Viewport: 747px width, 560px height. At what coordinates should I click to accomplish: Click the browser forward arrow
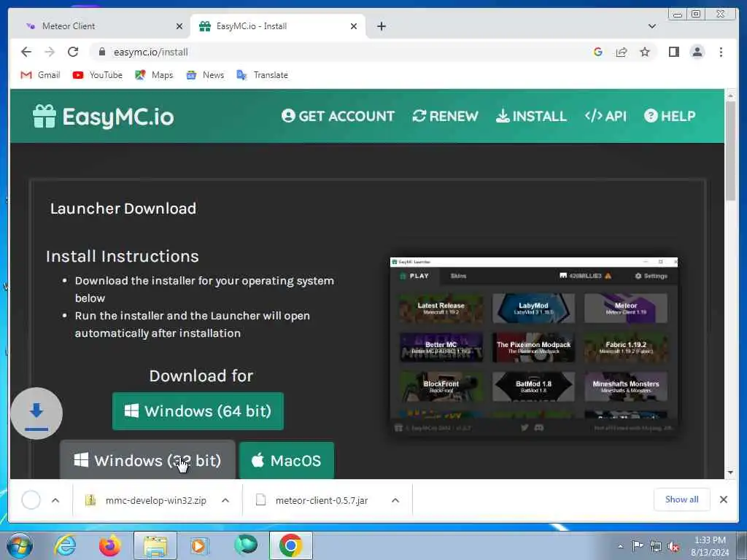(x=50, y=52)
